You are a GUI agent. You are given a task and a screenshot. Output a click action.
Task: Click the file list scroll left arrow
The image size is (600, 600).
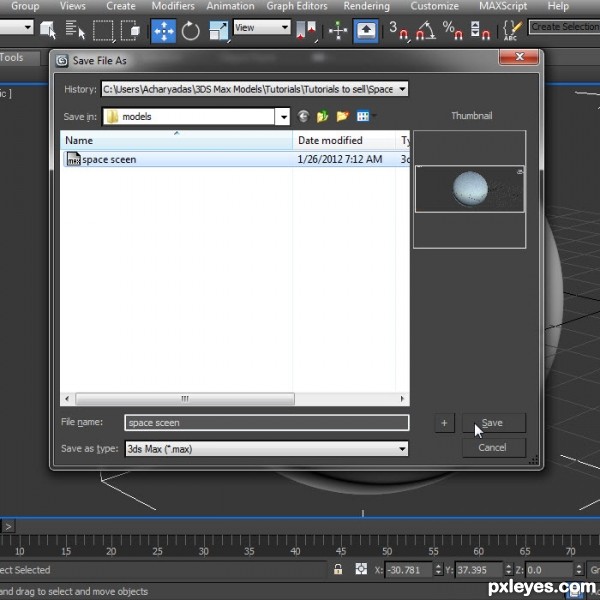pyautogui.click(x=67, y=399)
